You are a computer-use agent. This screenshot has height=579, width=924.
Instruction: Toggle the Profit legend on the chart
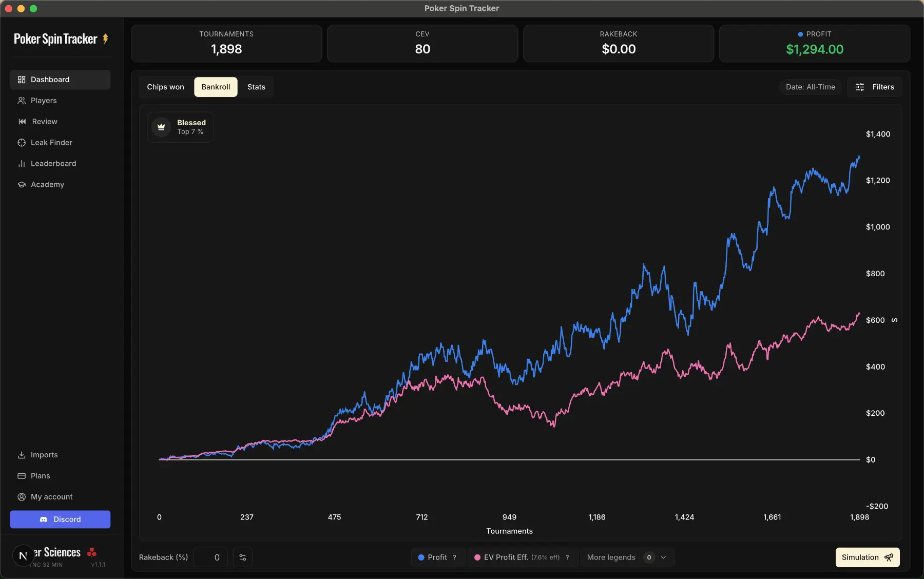tap(437, 557)
